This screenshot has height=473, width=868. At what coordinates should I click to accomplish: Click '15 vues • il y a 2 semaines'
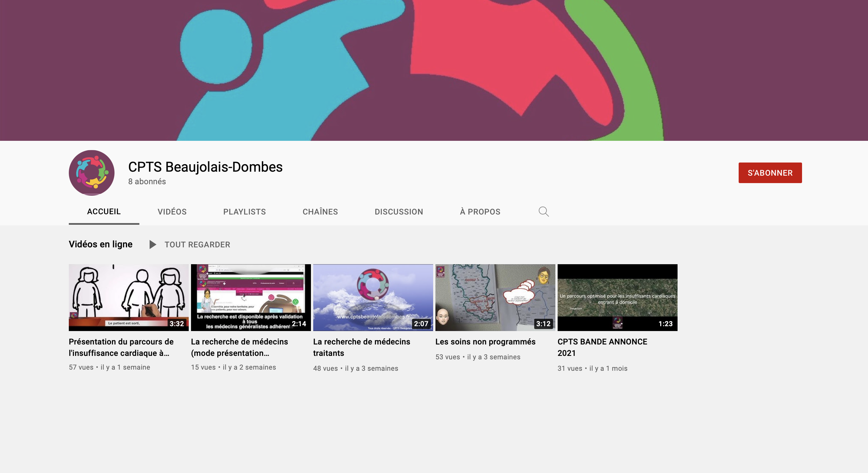coord(234,367)
